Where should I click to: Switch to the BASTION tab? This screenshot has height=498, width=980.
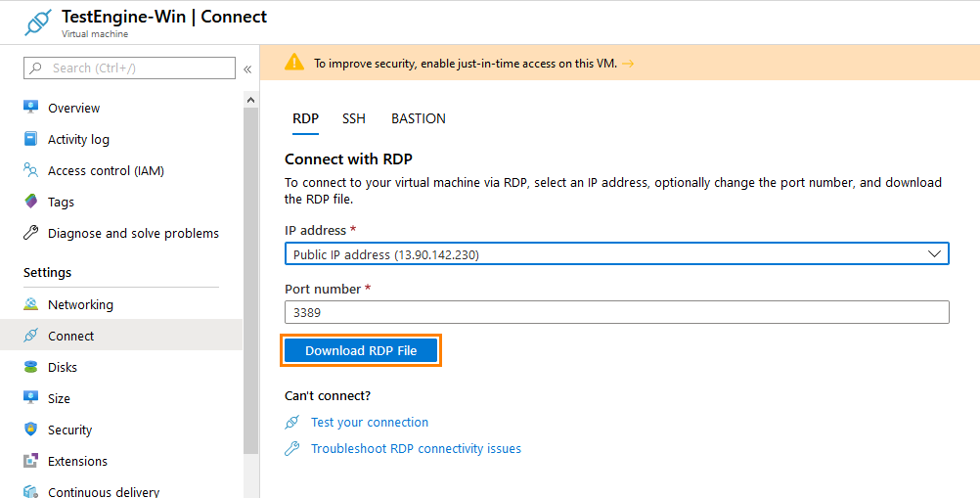419,118
